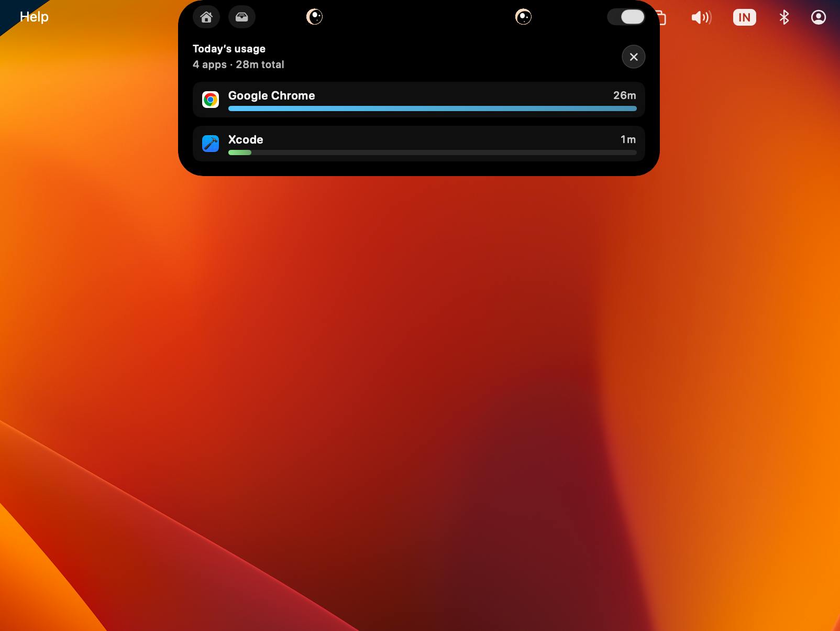Open the user account menu icon
Image resolution: width=840 pixels, height=631 pixels.
coord(819,17)
